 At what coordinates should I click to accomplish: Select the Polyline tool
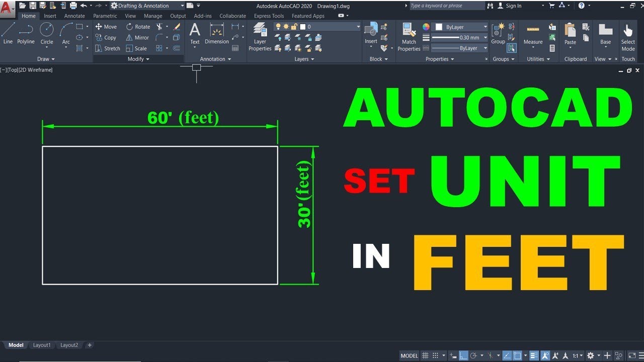coord(26,34)
